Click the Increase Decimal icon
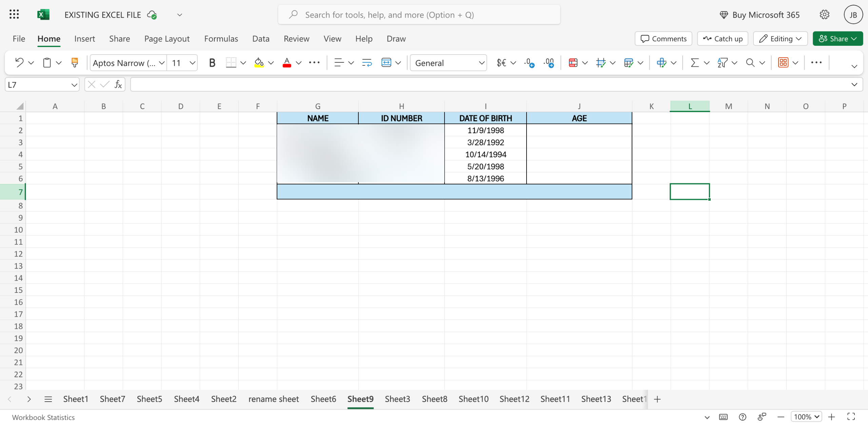 tap(529, 63)
